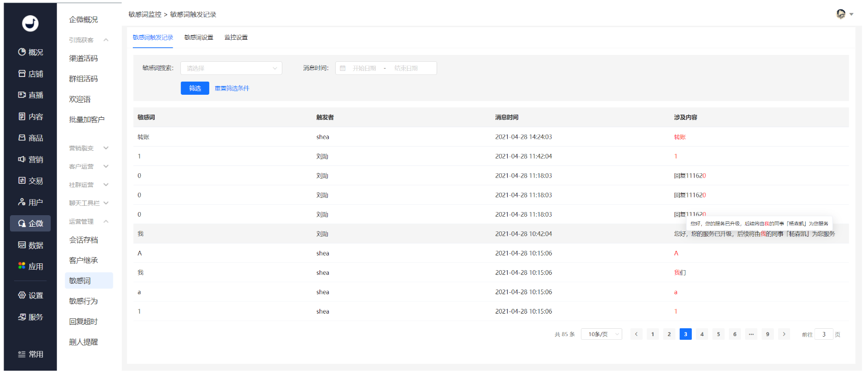868x378 pixels.
Task: Go to 交易 transactions section
Action: point(30,181)
